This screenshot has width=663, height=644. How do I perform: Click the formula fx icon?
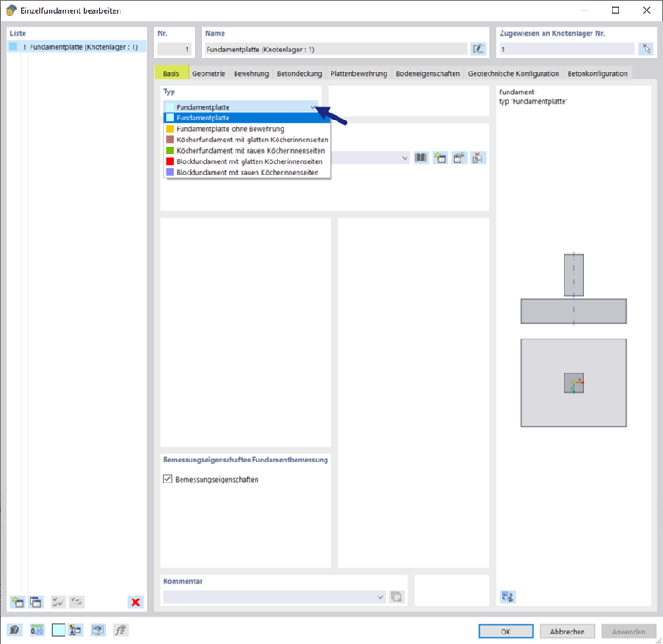coord(120,630)
